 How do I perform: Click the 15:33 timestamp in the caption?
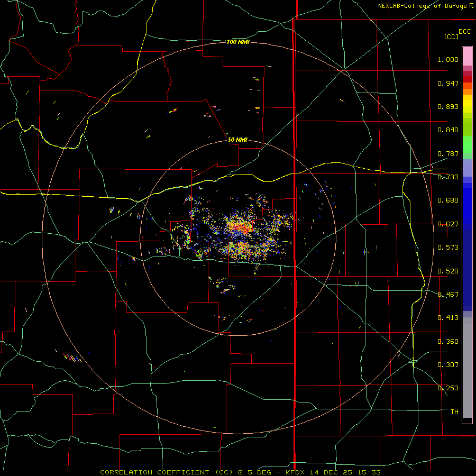[x=369, y=472]
